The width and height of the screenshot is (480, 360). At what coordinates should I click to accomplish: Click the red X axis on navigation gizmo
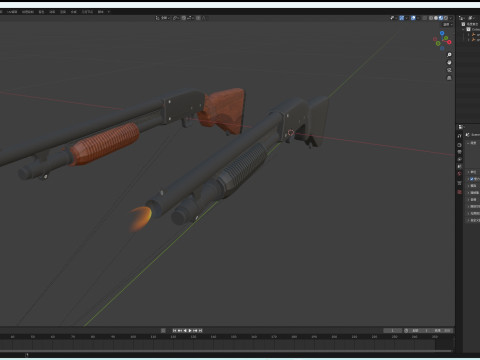449,42
